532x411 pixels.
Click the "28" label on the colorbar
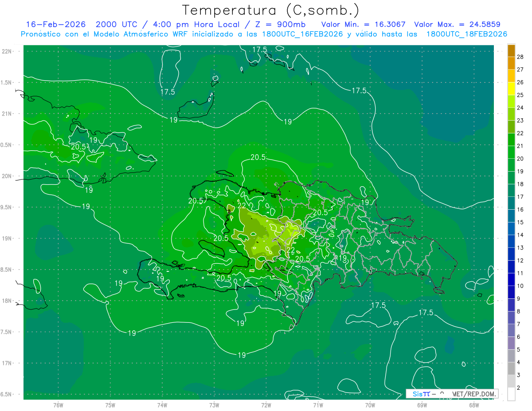tap(520, 57)
